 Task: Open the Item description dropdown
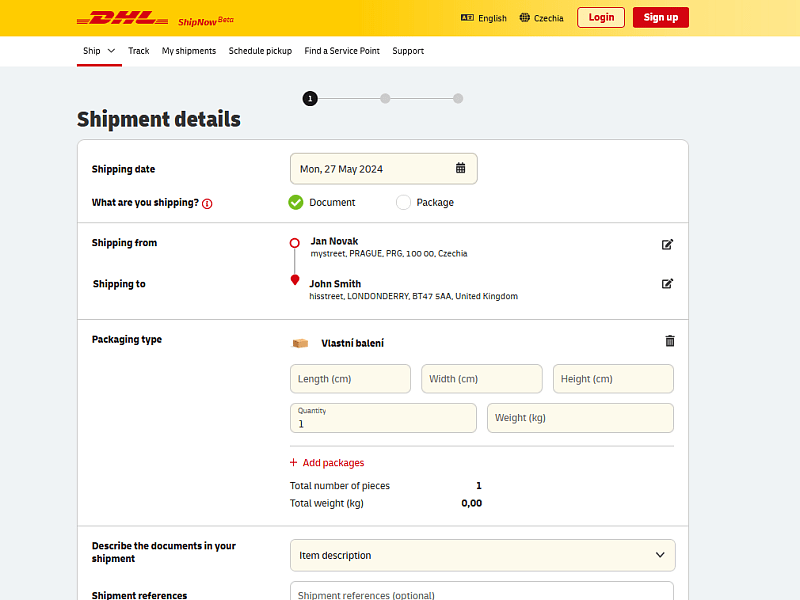(482, 555)
